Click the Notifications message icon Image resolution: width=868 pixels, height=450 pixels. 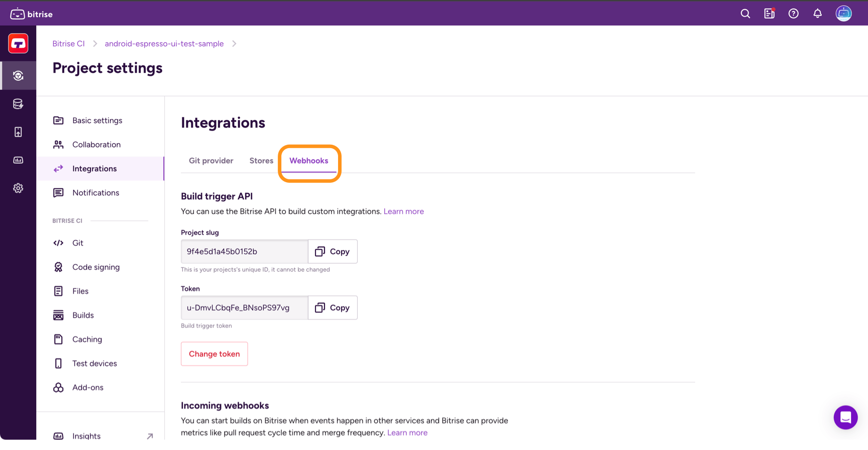[58, 193]
